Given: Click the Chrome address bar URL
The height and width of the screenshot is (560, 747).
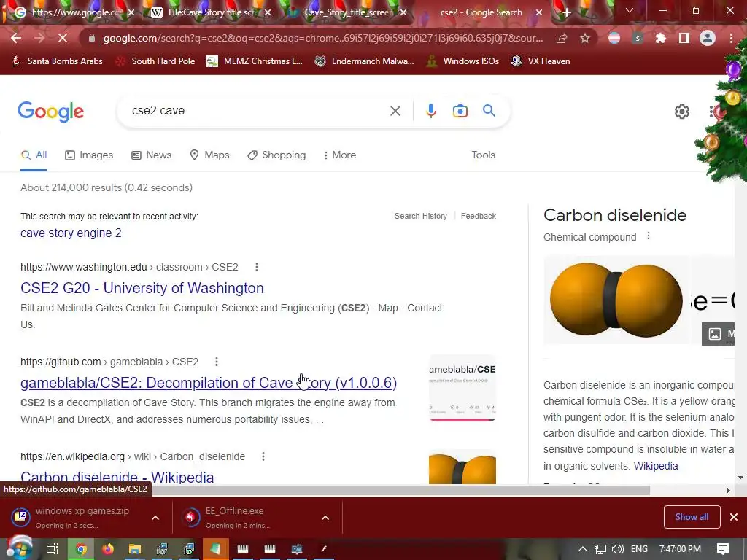Looking at the screenshot, I should [x=323, y=38].
